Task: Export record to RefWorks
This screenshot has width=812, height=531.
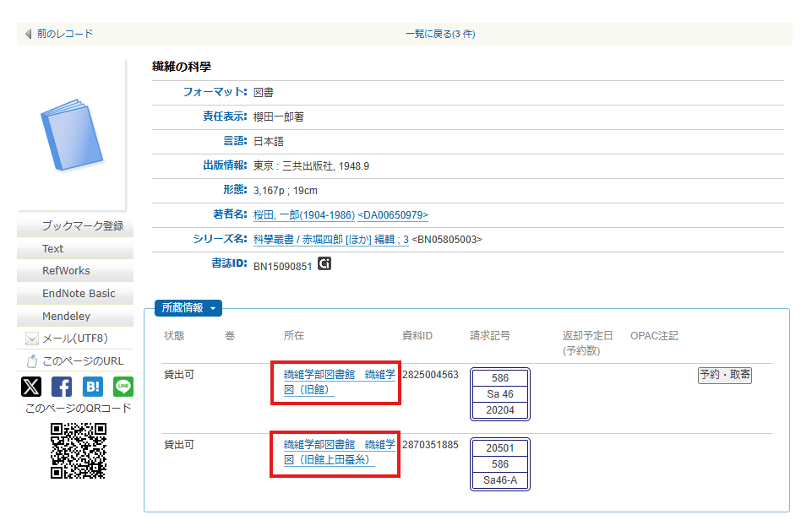Action: (x=66, y=271)
